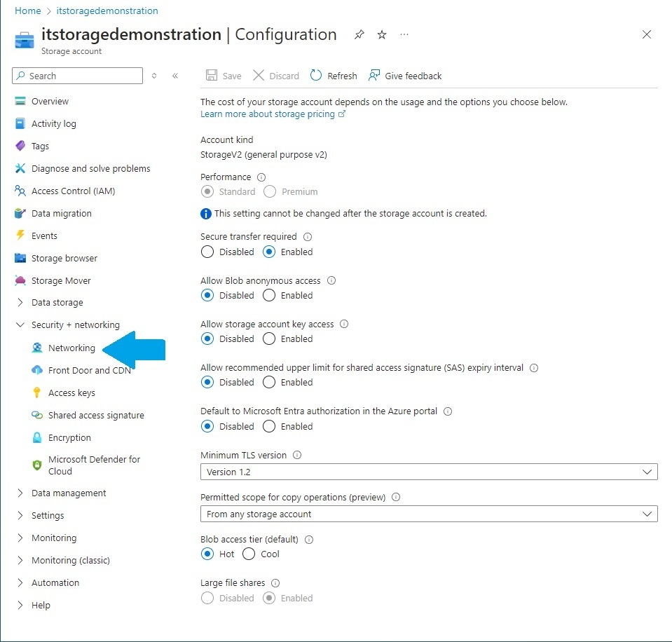Screen dimensions: 672x642
Task: Click the Encryption lock icon
Action: tap(37, 437)
